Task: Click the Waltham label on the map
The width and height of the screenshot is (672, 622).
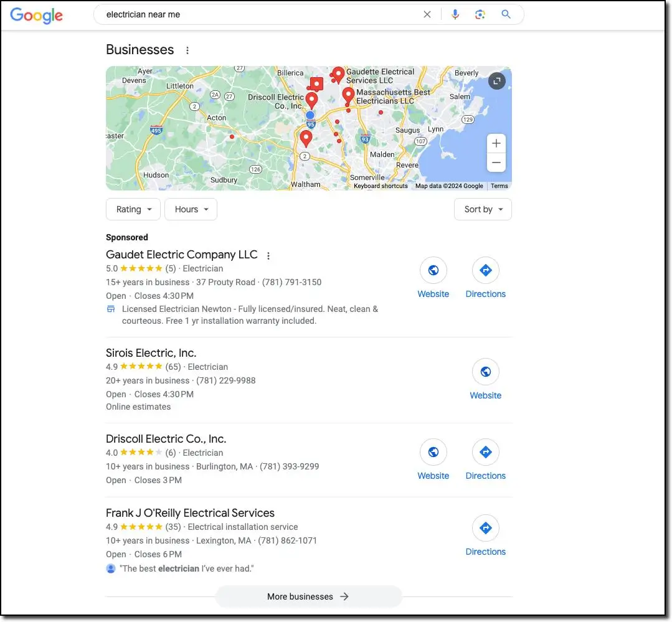Action: [x=306, y=184]
